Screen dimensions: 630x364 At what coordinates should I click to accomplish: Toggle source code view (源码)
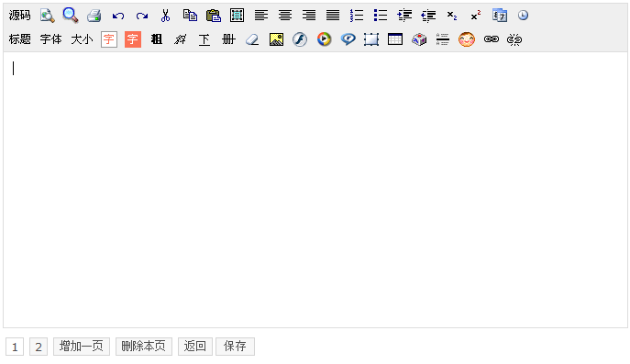[x=19, y=16]
